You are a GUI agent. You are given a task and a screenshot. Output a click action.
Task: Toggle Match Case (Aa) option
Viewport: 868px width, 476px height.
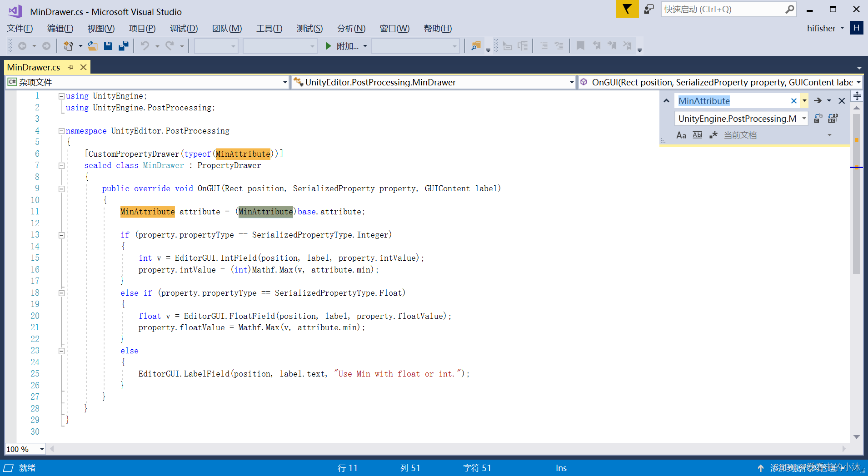(681, 135)
